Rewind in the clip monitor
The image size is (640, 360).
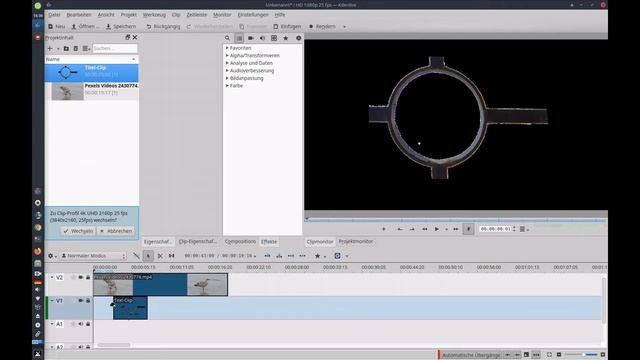(424, 229)
